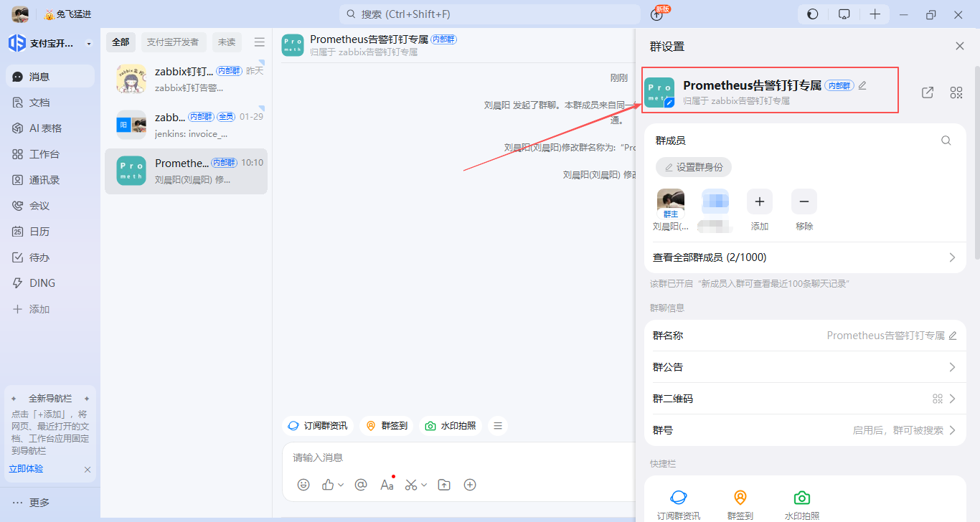Image resolution: width=980 pixels, height=522 pixels.
Task: Click the screen casting icon in title bar
Action: point(844,14)
